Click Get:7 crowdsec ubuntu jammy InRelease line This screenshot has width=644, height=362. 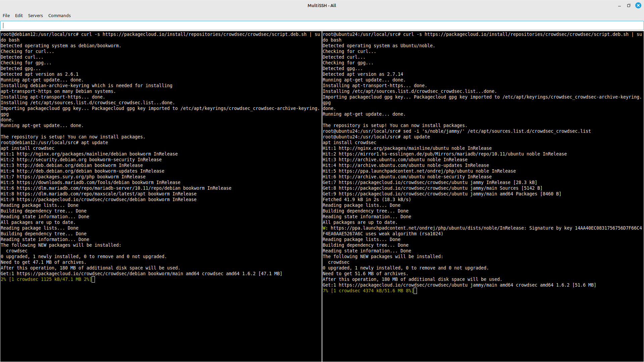point(430,182)
